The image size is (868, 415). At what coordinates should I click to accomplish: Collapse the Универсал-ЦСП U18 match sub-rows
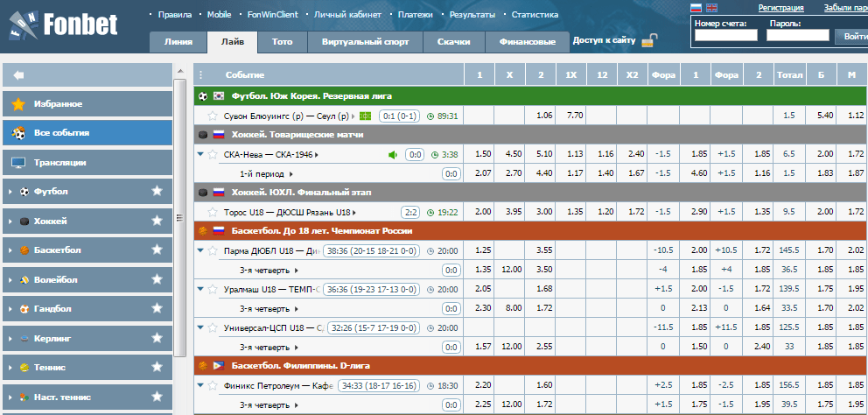200,327
